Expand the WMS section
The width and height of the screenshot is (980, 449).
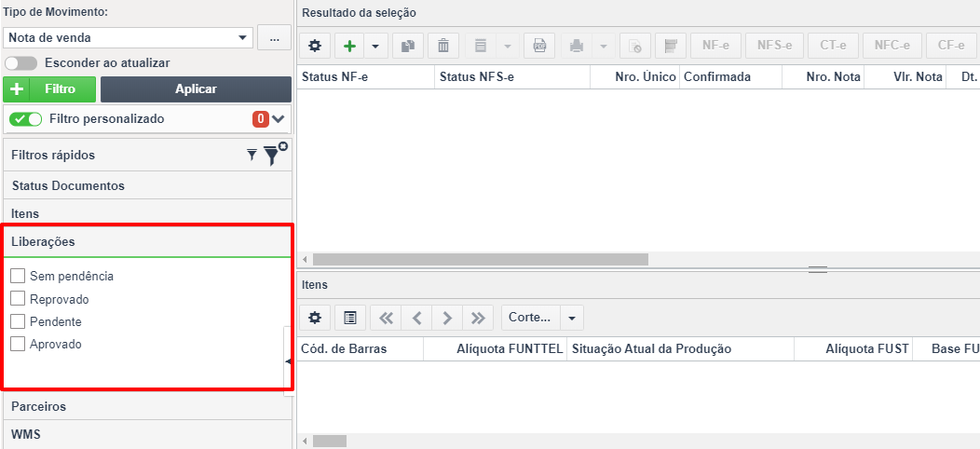point(147,434)
